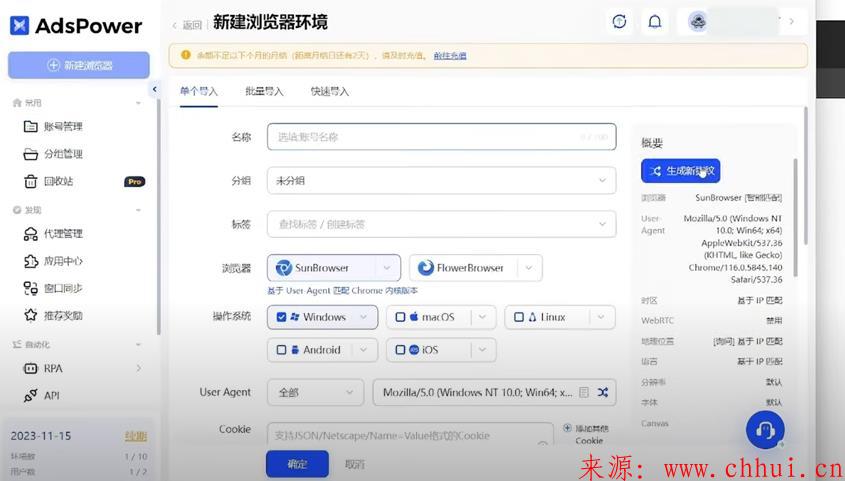845x481 pixels.
Task: Open API in the sidebar
Action: click(42, 395)
